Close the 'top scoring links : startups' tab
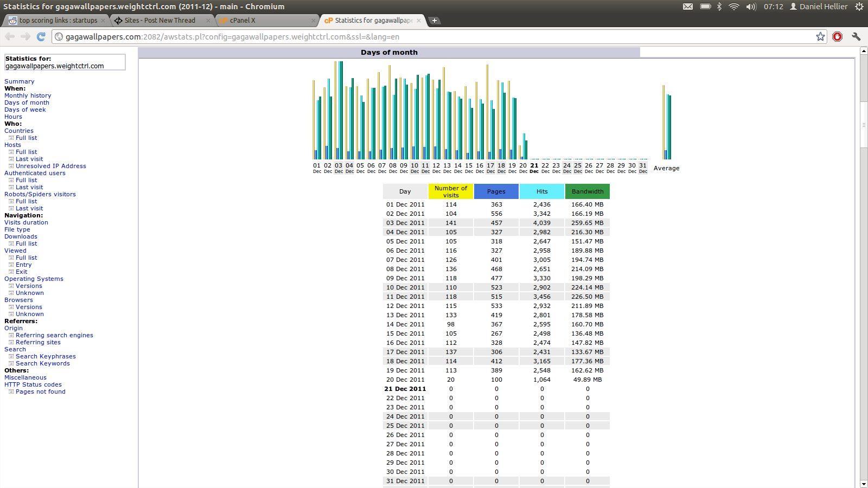 tap(103, 21)
